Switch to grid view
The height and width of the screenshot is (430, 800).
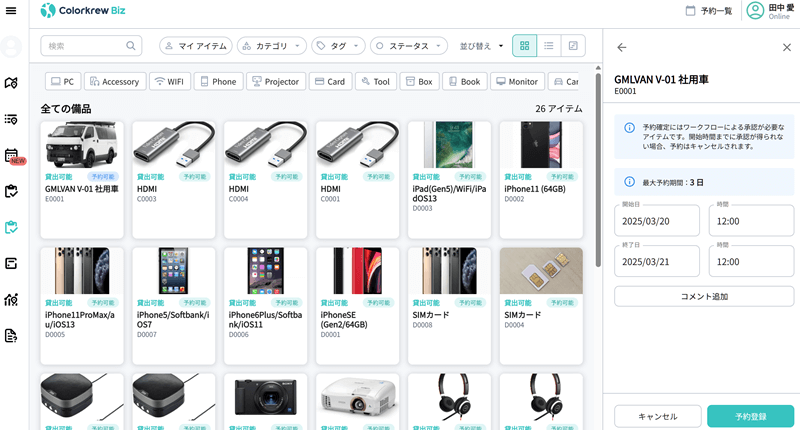(524, 46)
